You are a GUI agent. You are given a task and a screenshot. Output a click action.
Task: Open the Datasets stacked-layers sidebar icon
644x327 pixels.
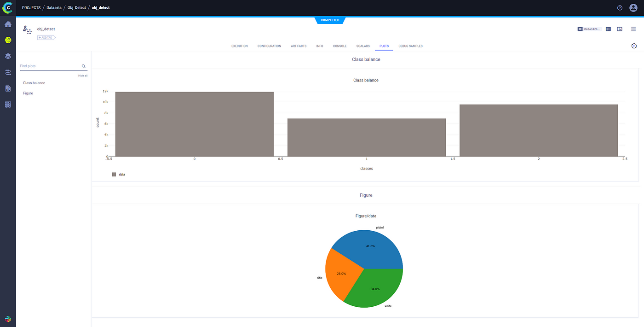coord(8,56)
